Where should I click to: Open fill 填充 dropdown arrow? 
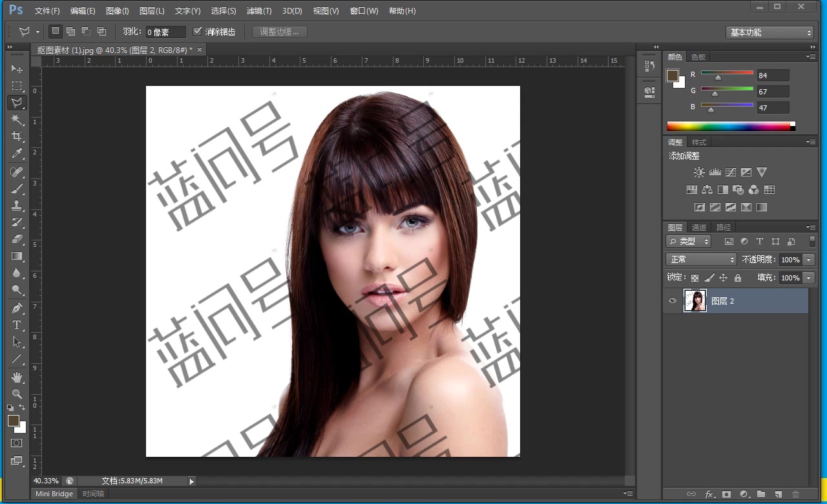pyautogui.click(x=809, y=278)
